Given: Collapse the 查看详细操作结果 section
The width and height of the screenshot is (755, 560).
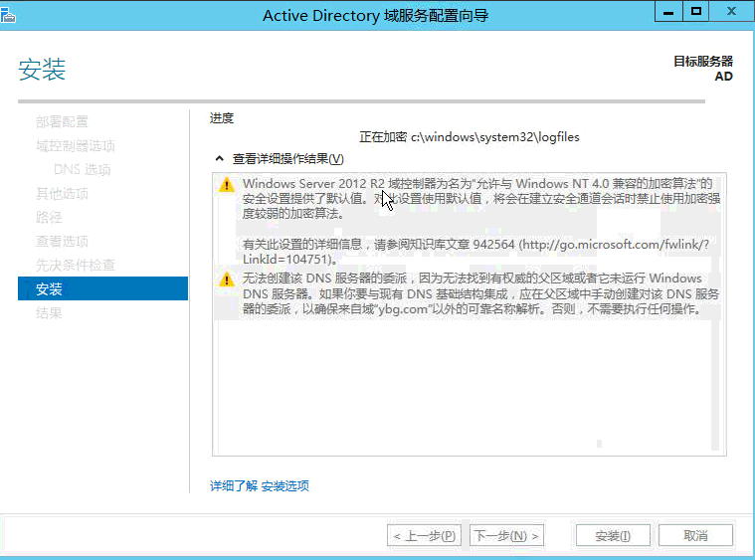Looking at the screenshot, I should click(219, 159).
